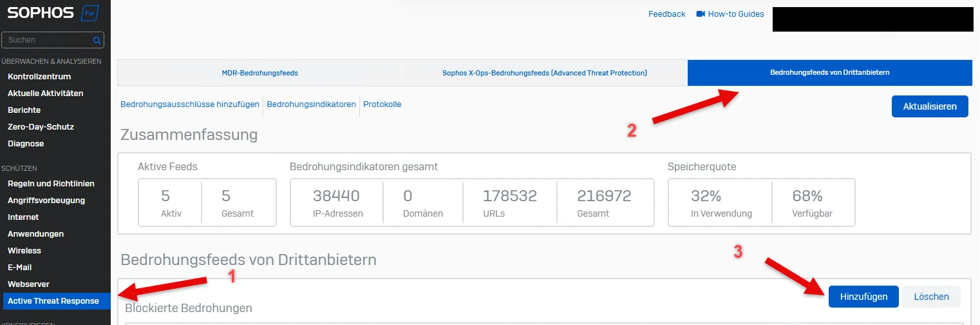Screen dimensions: 980x325
Task: Click the Aktualisieren button
Action: (930, 106)
